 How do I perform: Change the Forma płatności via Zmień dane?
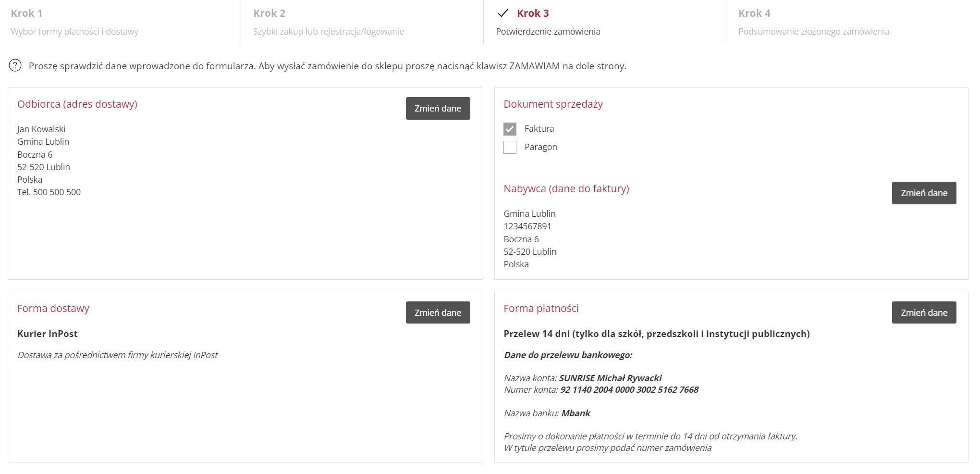coord(924,312)
